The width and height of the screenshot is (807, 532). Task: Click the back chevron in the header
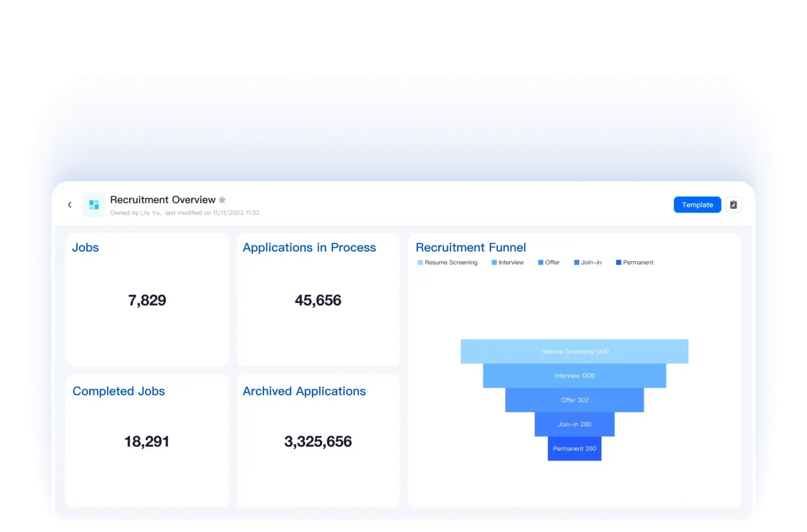(x=69, y=204)
